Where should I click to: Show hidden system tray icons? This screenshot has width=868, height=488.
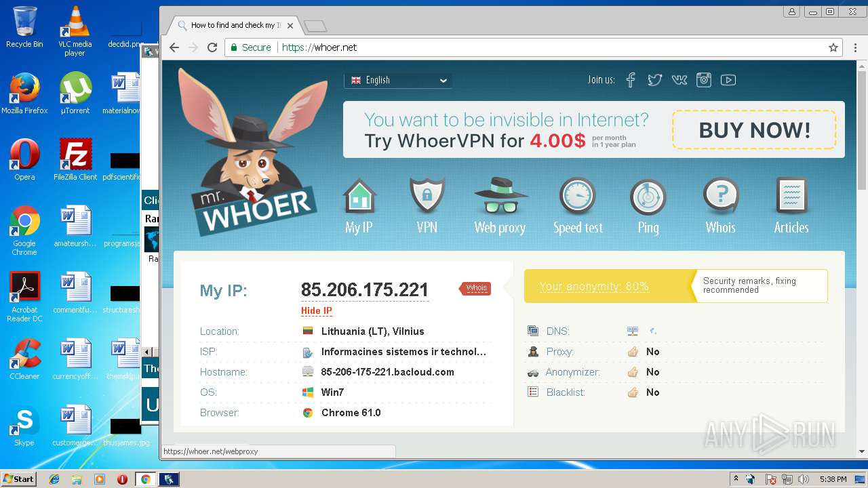(x=736, y=479)
